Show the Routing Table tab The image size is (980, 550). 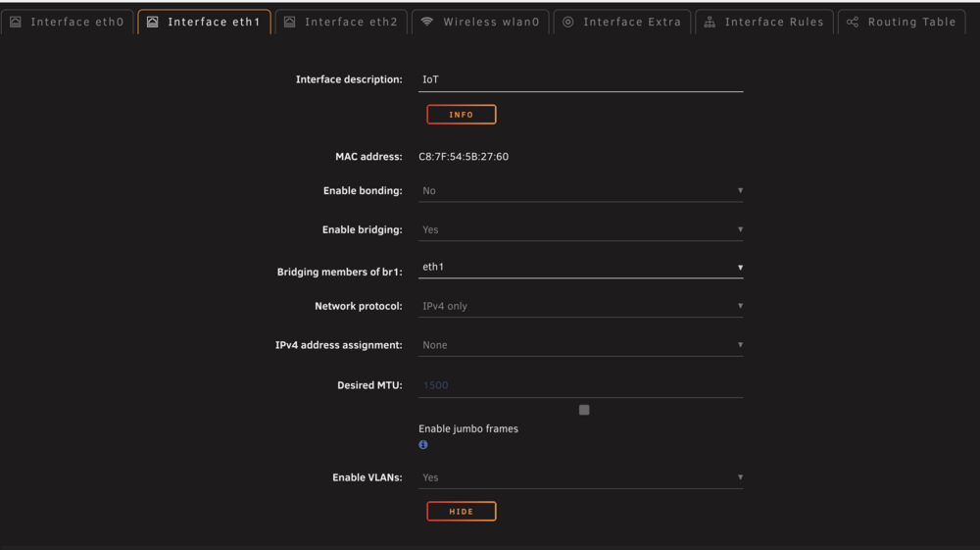pyautogui.click(x=902, y=22)
